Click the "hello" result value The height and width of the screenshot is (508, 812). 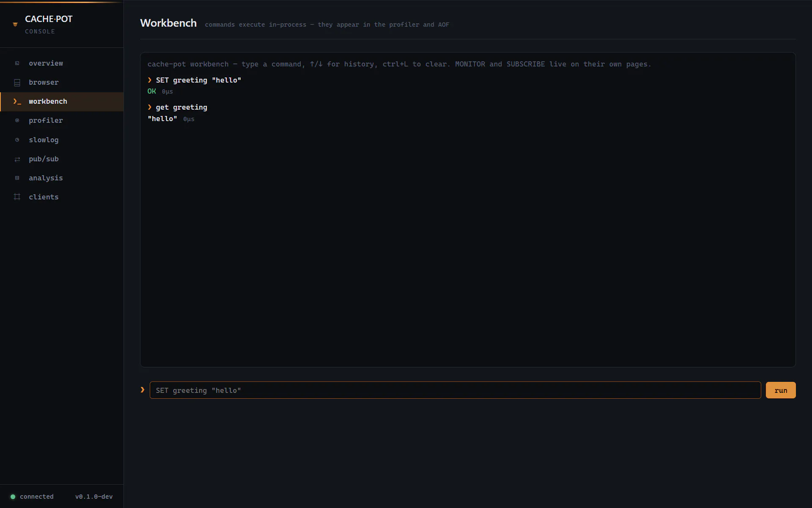pos(162,119)
